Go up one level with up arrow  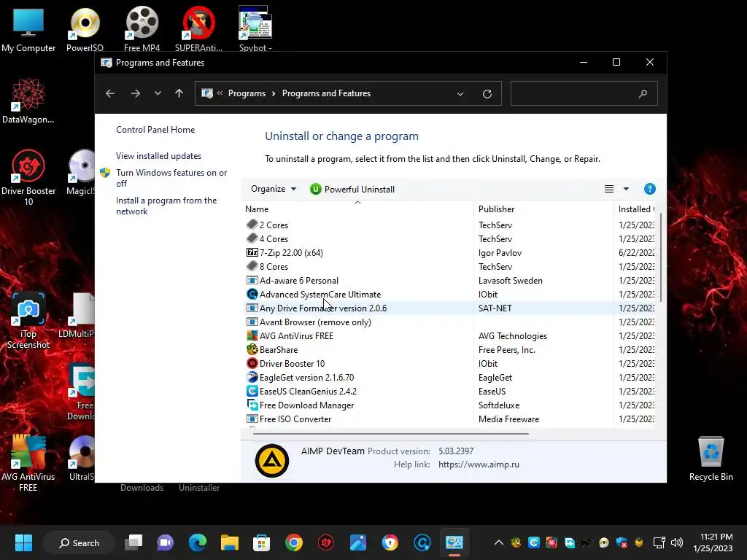(179, 93)
